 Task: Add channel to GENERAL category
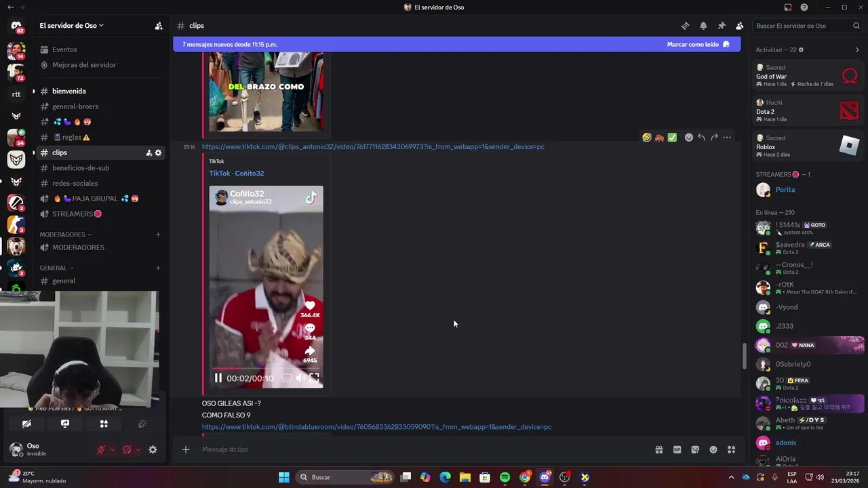(x=158, y=268)
